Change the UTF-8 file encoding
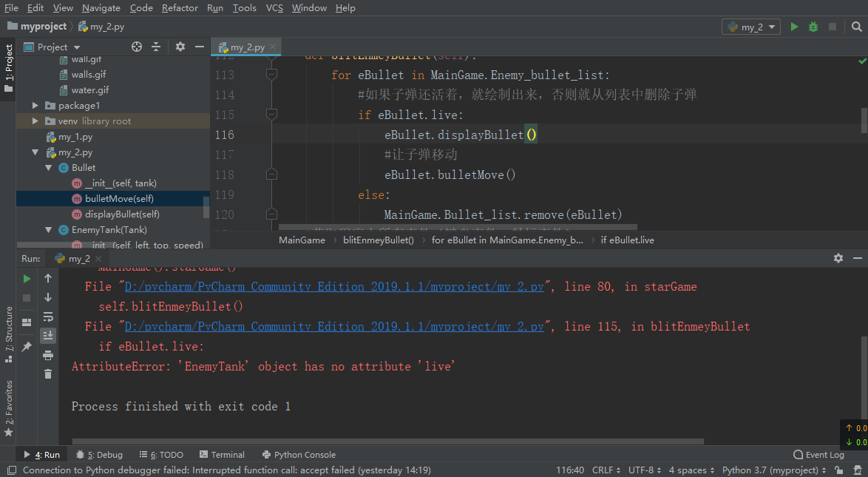868x477 pixels. click(x=645, y=470)
